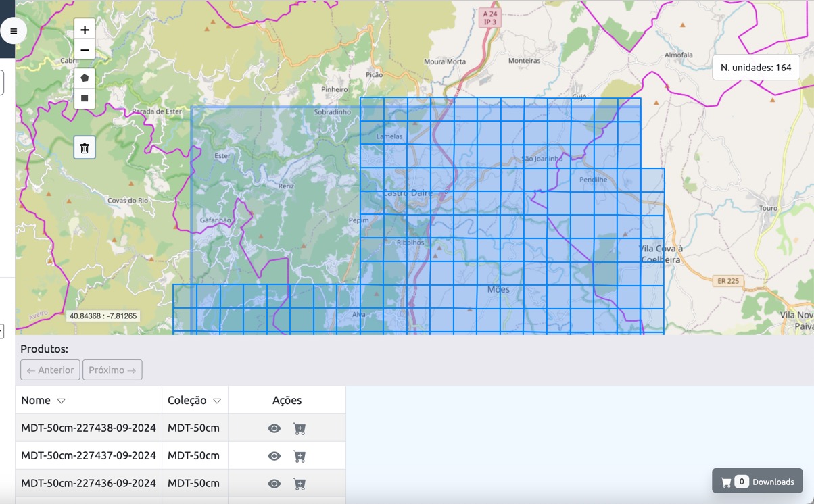Go to next page with Próximo
This screenshot has height=504, width=814.
(x=112, y=370)
